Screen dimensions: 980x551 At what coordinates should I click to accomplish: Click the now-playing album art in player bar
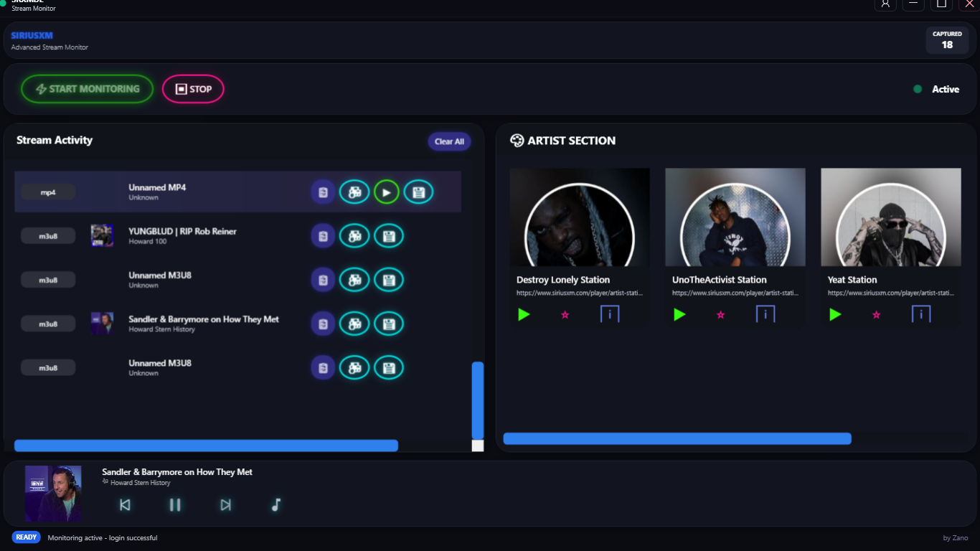click(53, 494)
